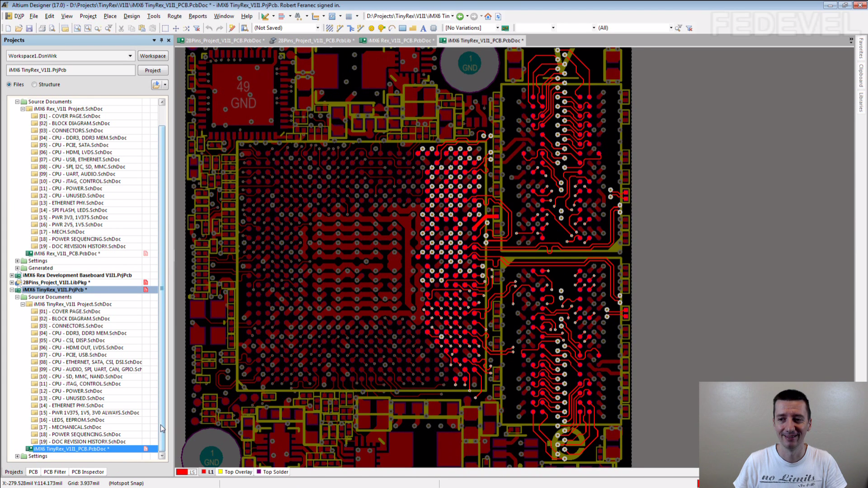Viewport: 868px width, 488px height.
Task: Click the Workspace button
Action: tap(153, 56)
